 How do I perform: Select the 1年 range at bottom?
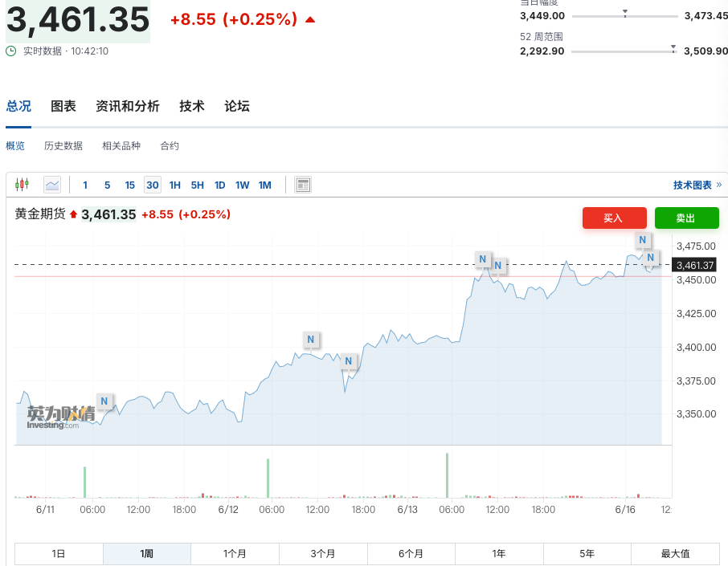point(499,553)
